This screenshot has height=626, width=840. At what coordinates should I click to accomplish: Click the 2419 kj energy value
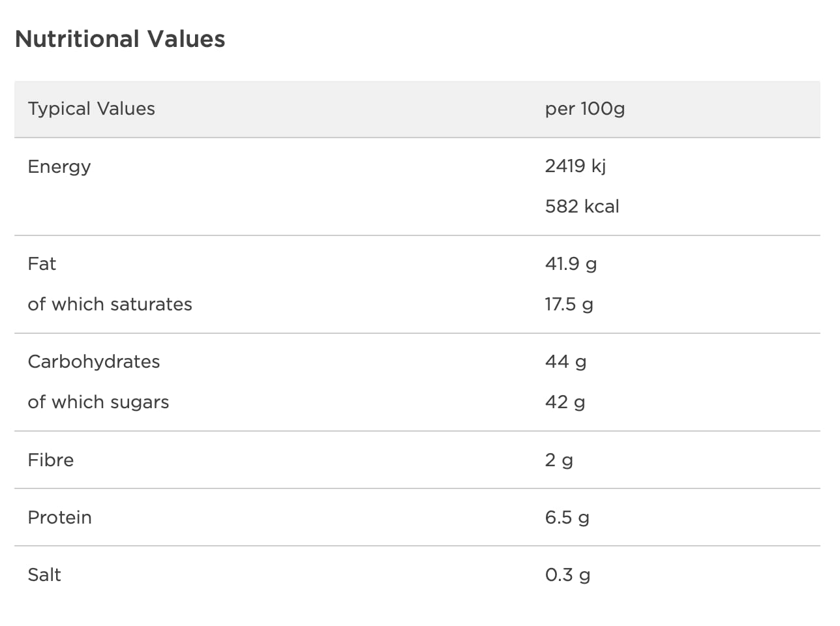(x=575, y=166)
